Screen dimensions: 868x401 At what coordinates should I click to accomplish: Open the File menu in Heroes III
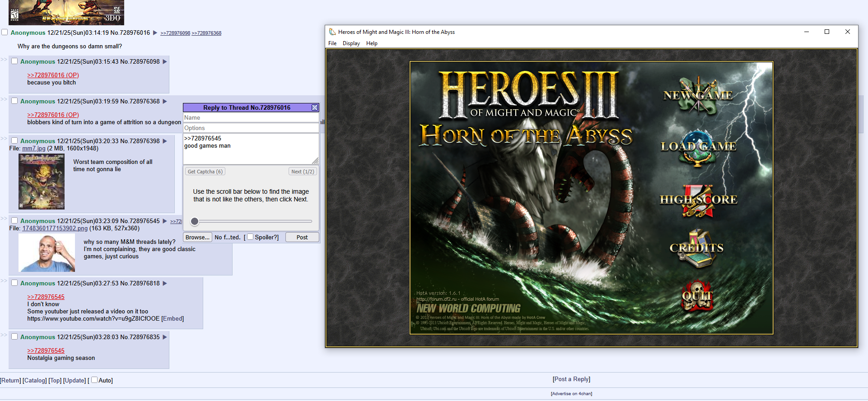click(x=332, y=43)
